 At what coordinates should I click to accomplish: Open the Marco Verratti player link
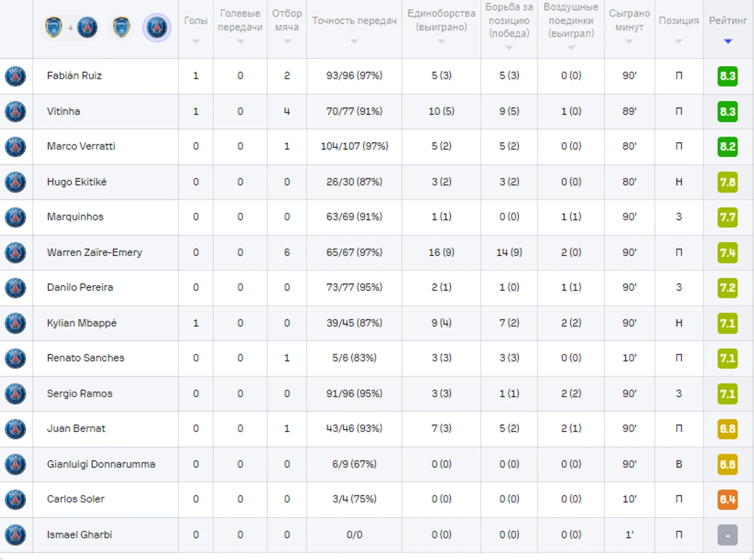81,146
